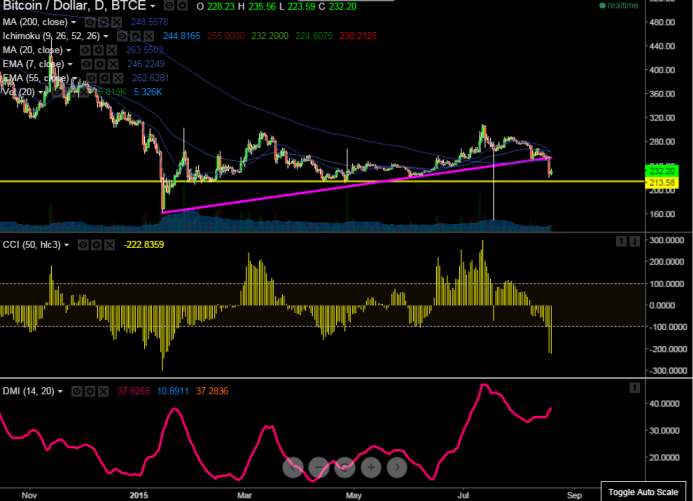
Task: Expand the CCI (50, hlc3) dropdown arrow
Action: pos(66,245)
